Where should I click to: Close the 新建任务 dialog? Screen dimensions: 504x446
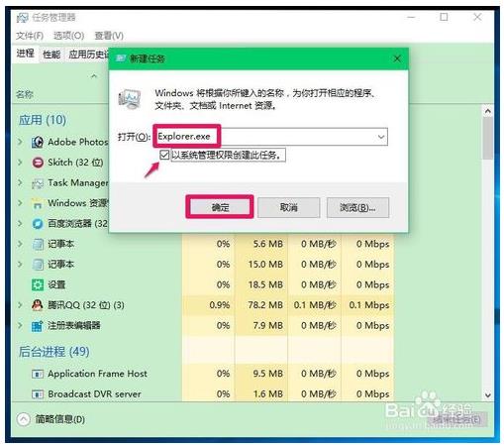tap(397, 58)
